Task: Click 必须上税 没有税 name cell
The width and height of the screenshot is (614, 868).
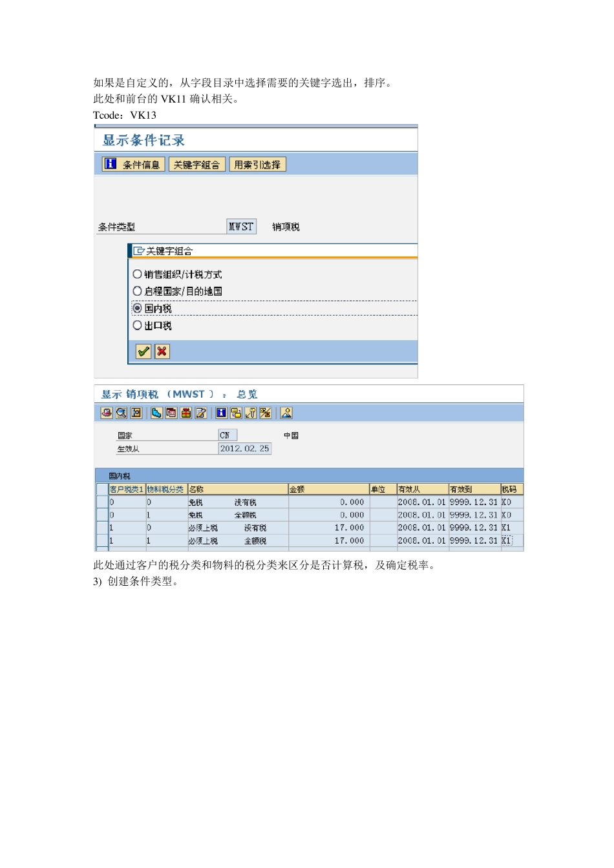Action: pyautogui.click(x=238, y=528)
